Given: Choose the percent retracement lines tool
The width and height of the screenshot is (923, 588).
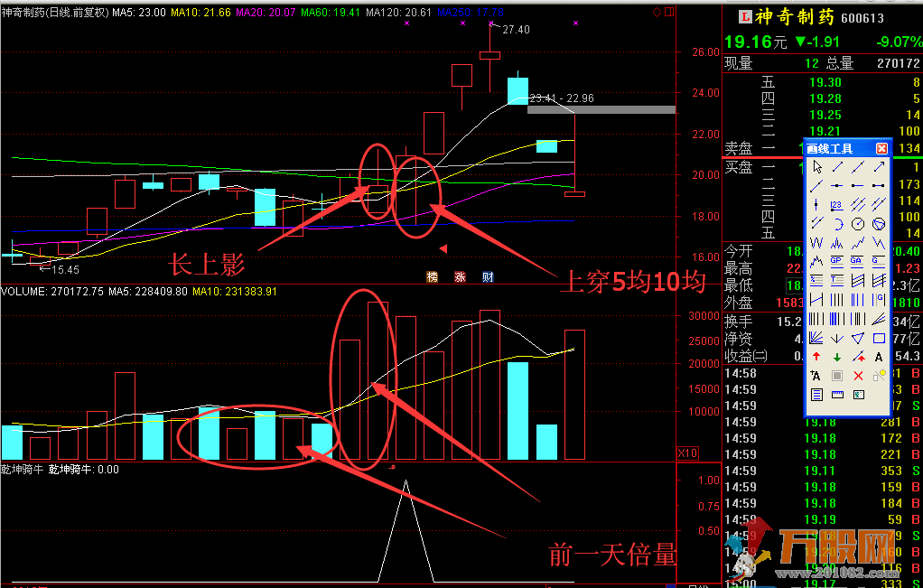Looking at the screenshot, I should [816, 280].
